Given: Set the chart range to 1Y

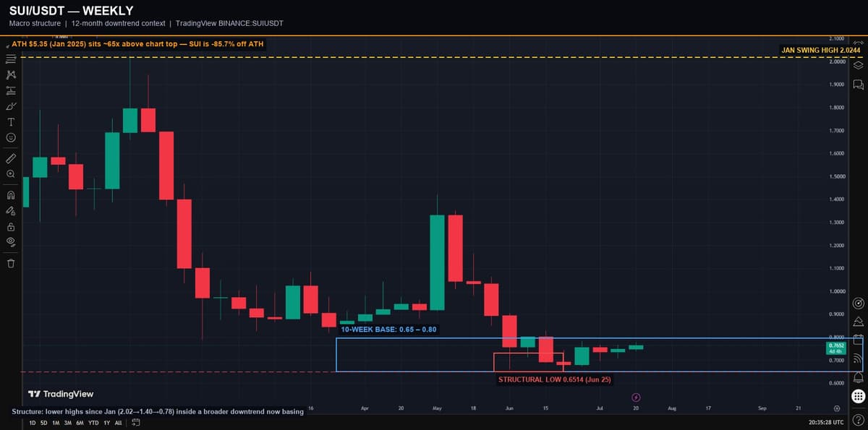Looking at the screenshot, I should click(107, 423).
